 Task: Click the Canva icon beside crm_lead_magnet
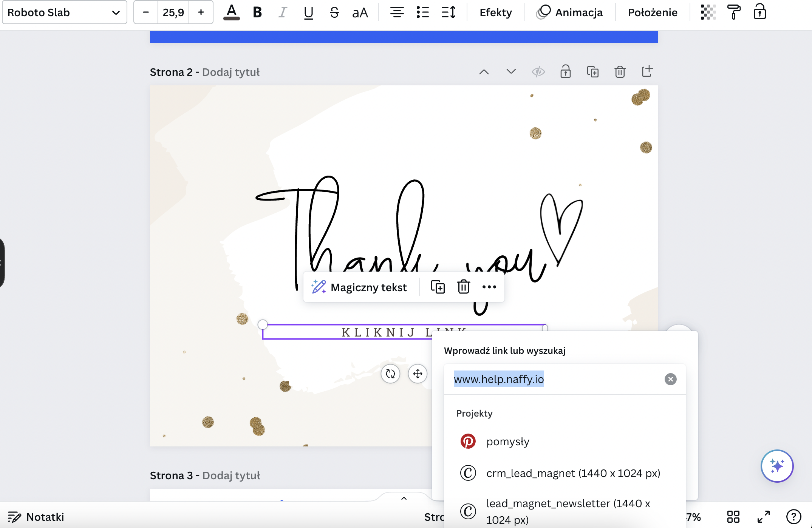(468, 473)
